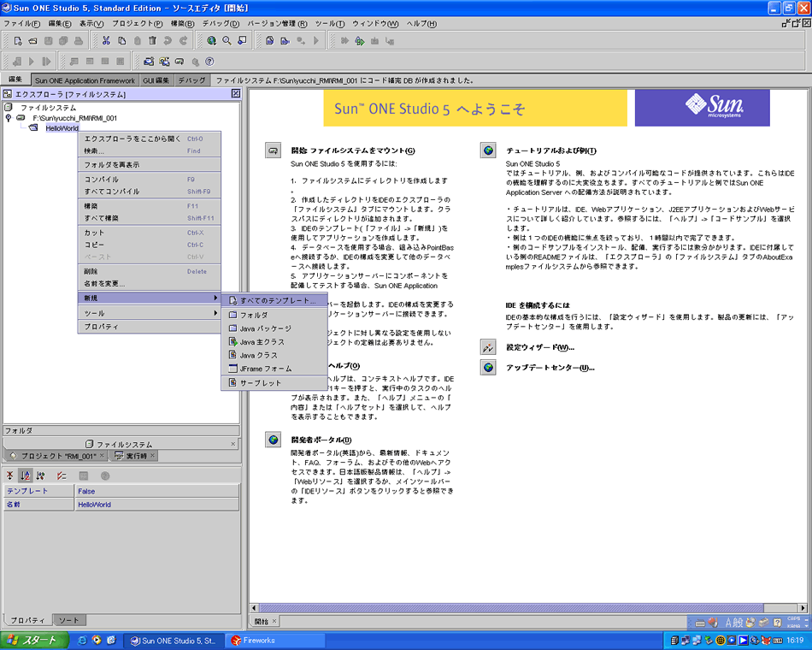Click the alphabetical sort icon in properties panel
Viewport: 812px width, 650px height.
[x=25, y=476]
